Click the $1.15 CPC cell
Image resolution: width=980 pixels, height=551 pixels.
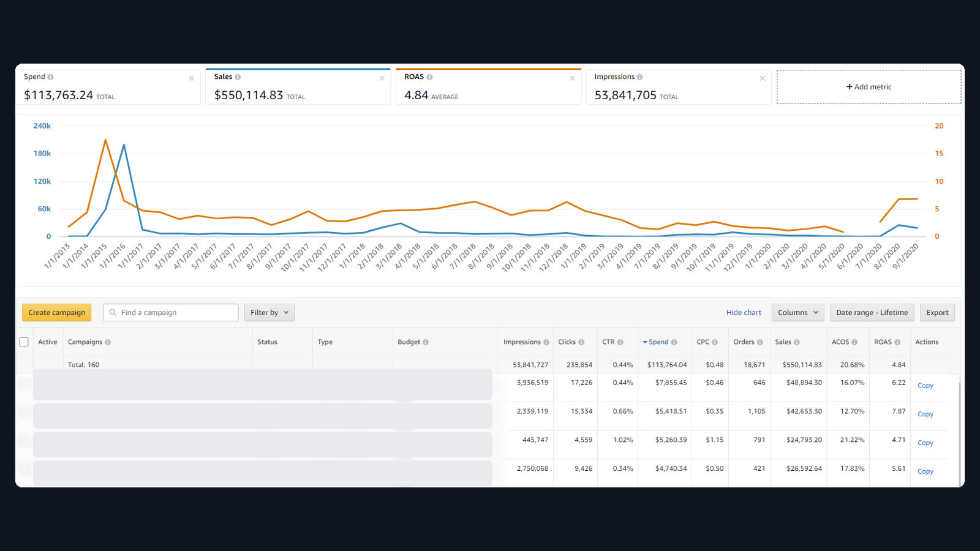tap(714, 440)
